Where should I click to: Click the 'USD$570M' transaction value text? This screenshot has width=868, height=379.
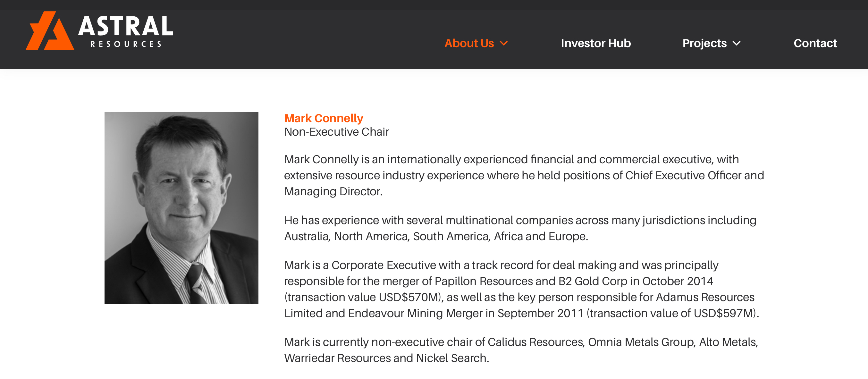408,297
